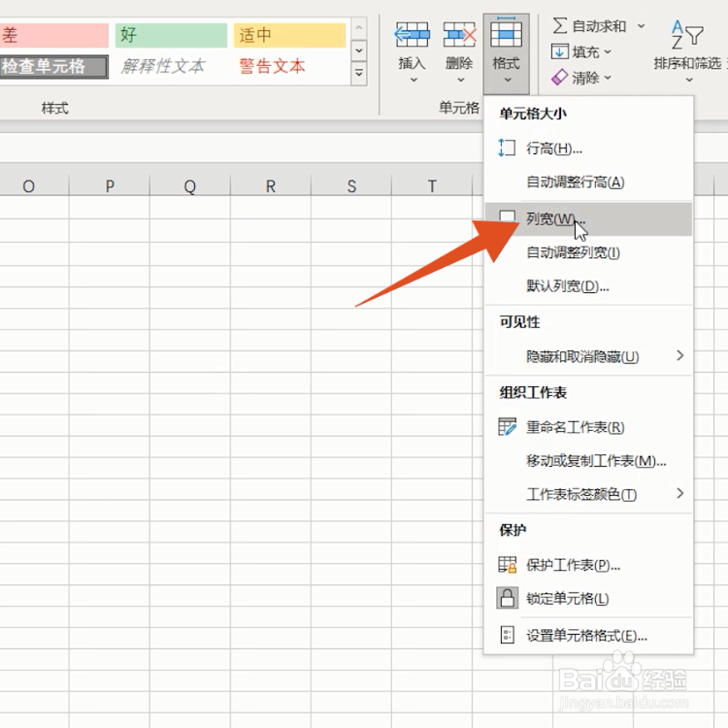Image resolution: width=728 pixels, height=728 pixels.
Task: Click the Sort and Filter icon
Action: coord(687,35)
